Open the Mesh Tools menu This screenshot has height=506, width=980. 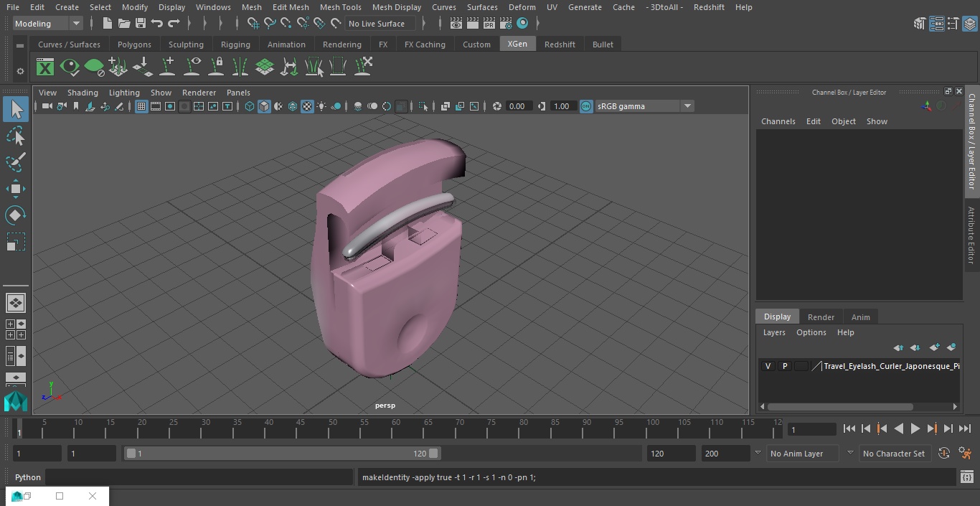pyautogui.click(x=340, y=7)
